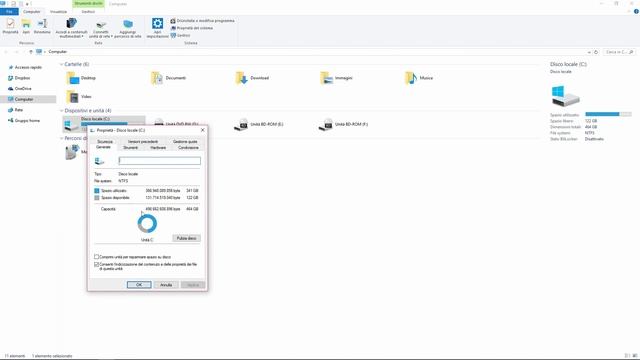Click Gestisci in Sistema group

point(180,36)
